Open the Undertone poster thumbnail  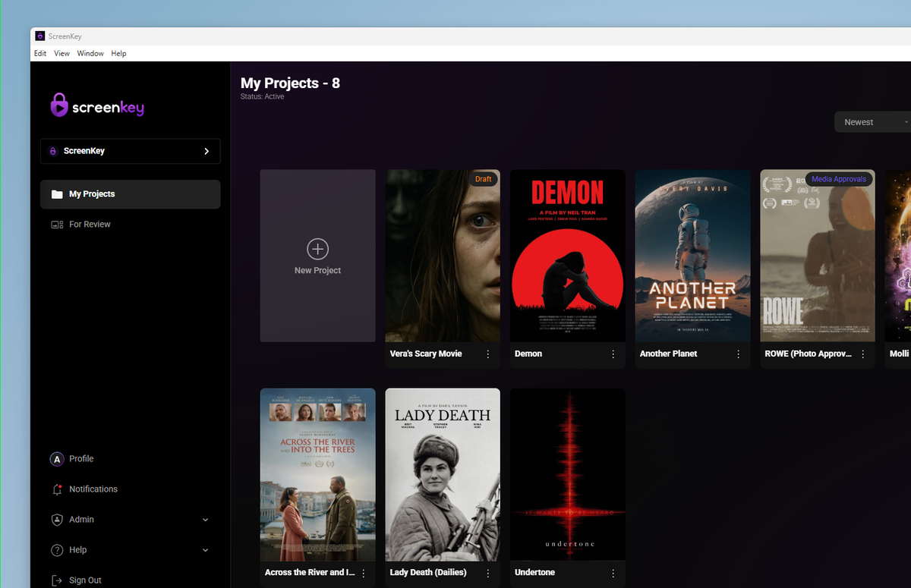pos(568,474)
